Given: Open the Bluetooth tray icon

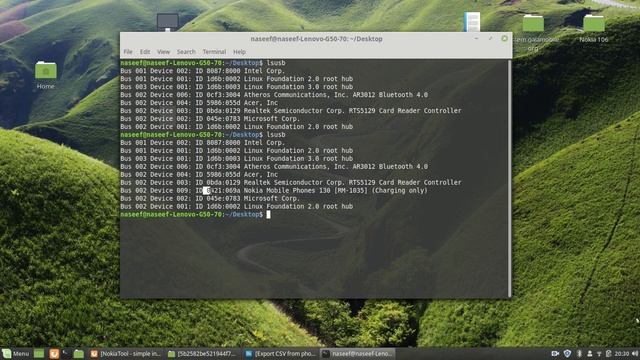Looking at the screenshot, I should pos(579,353).
